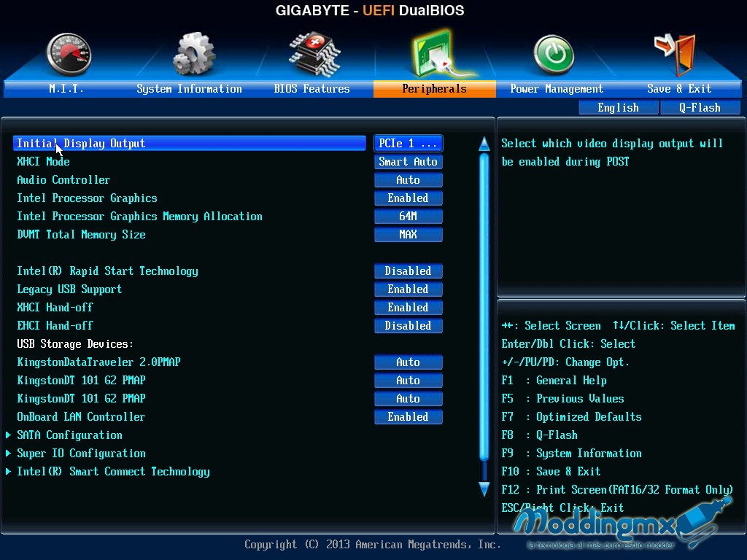747x560 pixels.
Task: Click the F10 Save & Exit hint
Action: [x=551, y=472]
